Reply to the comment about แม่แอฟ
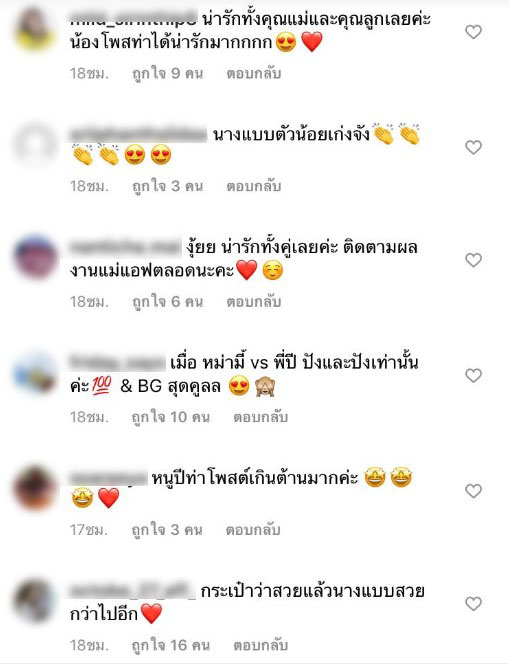 pos(254,302)
